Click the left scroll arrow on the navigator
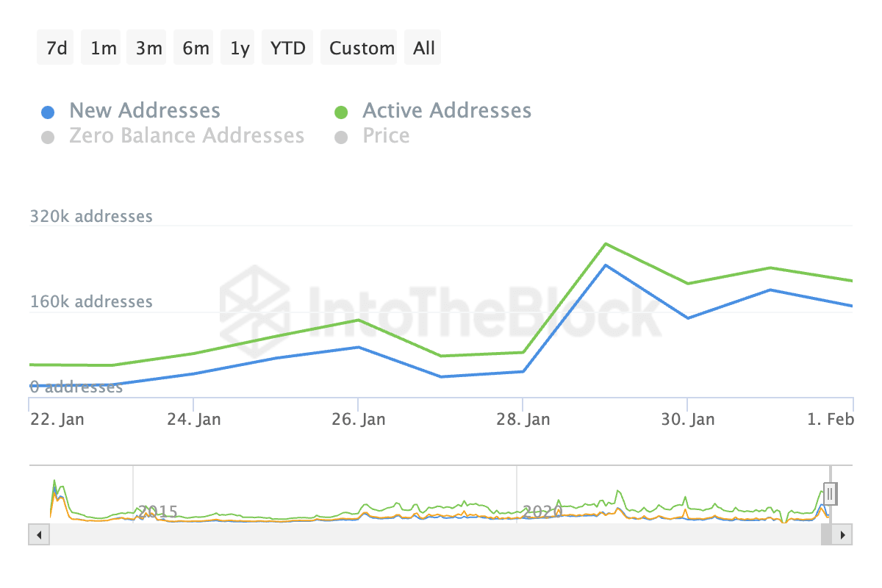 click(x=38, y=534)
